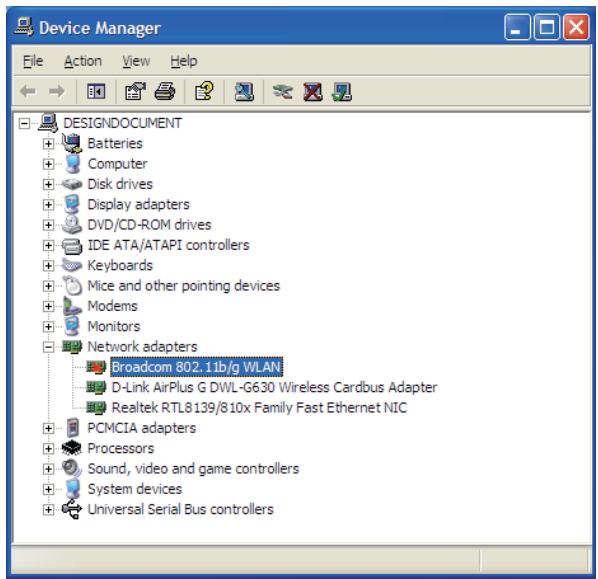Expand the Monitors node
The width and height of the screenshot is (598, 579).
pyautogui.click(x=48, y=326)
